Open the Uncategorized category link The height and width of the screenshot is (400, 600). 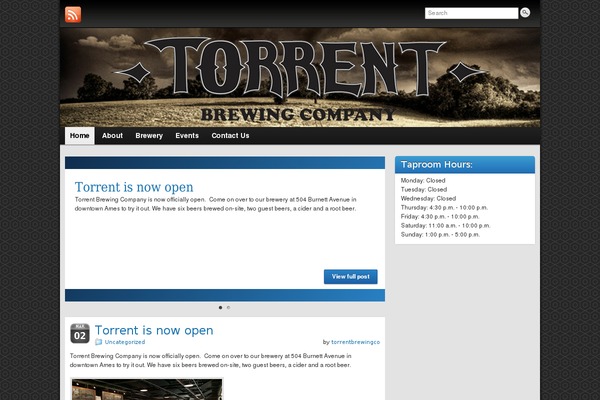(125, 342)
